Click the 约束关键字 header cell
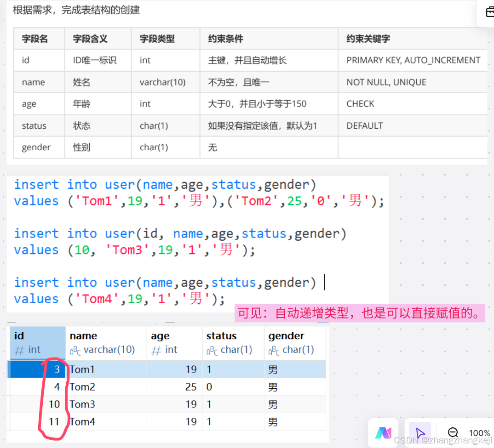The width and height of the screenshot is (494, 448). [413, 39]
